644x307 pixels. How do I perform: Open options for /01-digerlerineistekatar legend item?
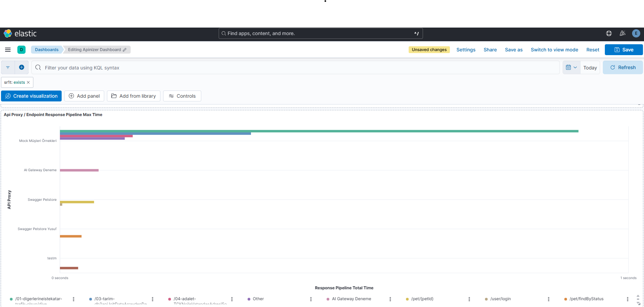pyautogui.click(x=74, y=299)
